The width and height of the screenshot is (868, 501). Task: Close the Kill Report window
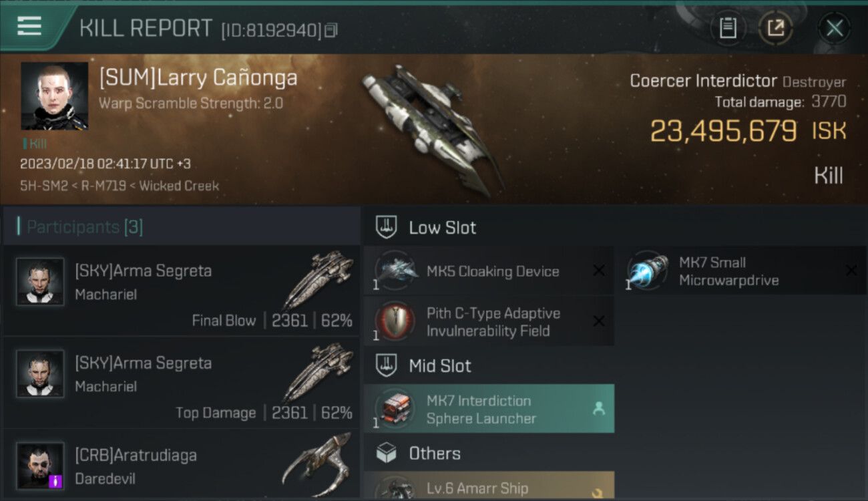pos(834,28)
